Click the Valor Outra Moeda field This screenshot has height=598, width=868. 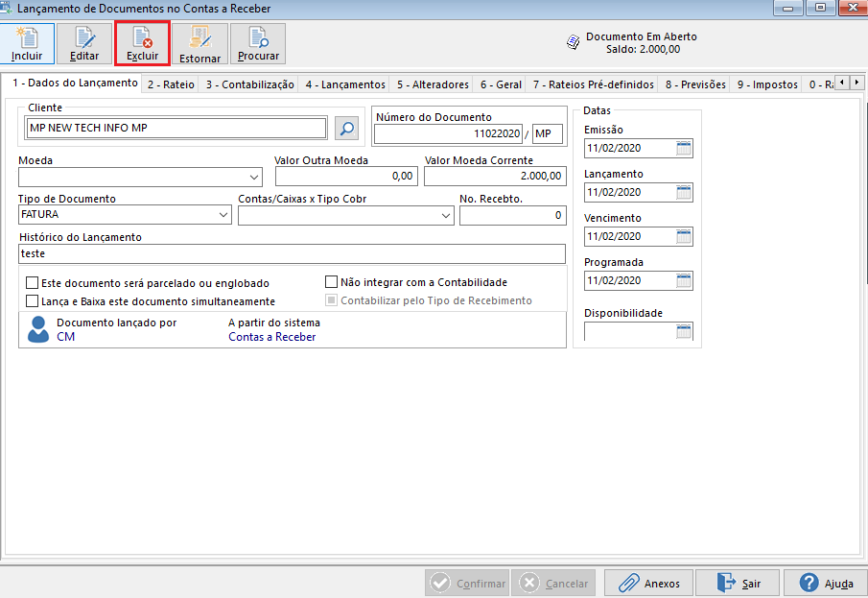click(x=346, y=177)
